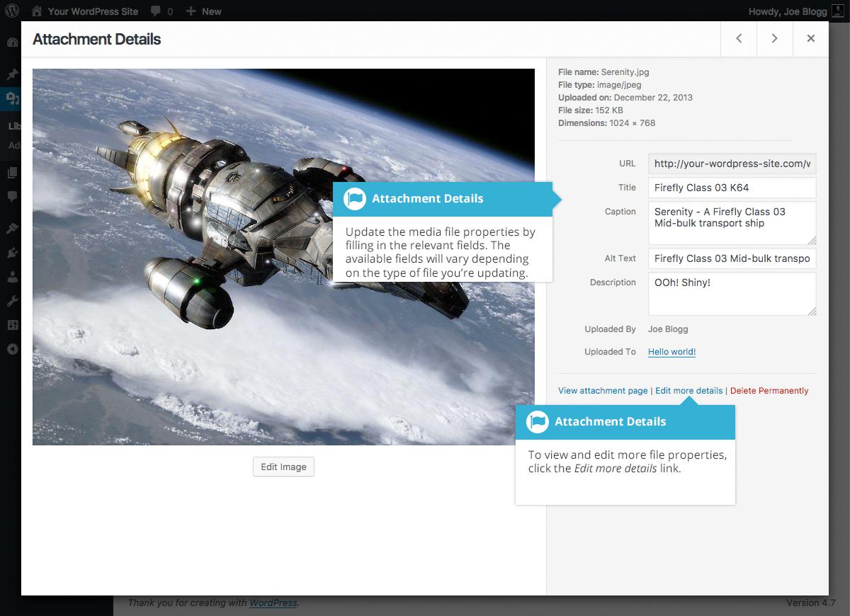Click the plus New button in admin bar
This screenshot has width=850, height=616.
coord(203,11)
